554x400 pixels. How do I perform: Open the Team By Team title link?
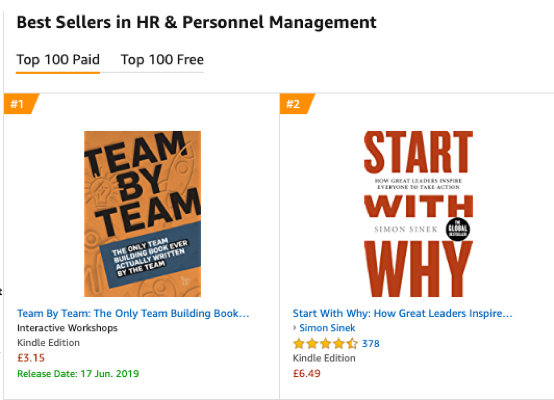tap(133, 313)
